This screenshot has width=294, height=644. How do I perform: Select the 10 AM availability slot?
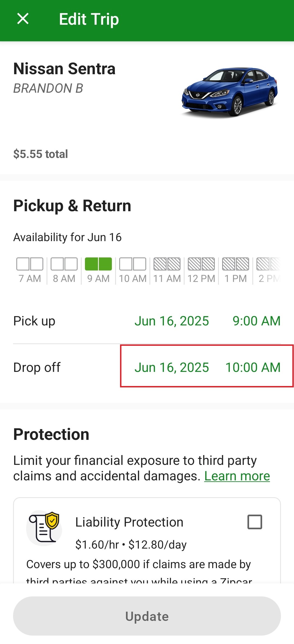click(133, 270)
